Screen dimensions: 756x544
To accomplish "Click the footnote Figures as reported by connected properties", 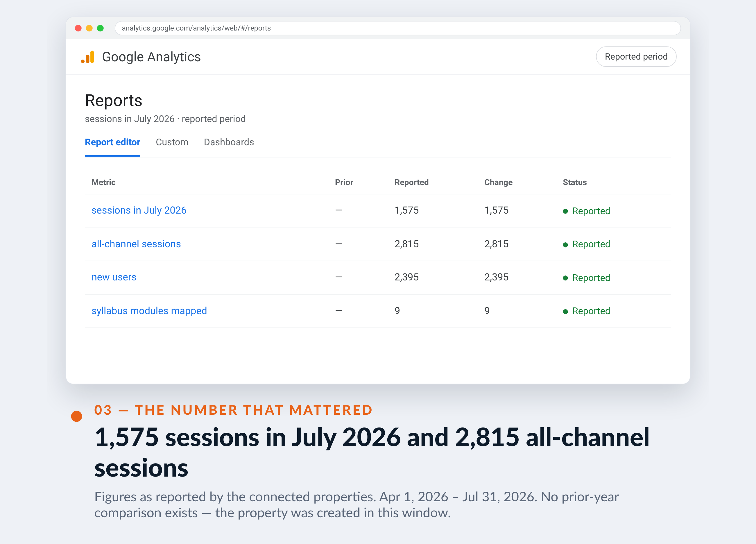I will [x=356, y=505].
